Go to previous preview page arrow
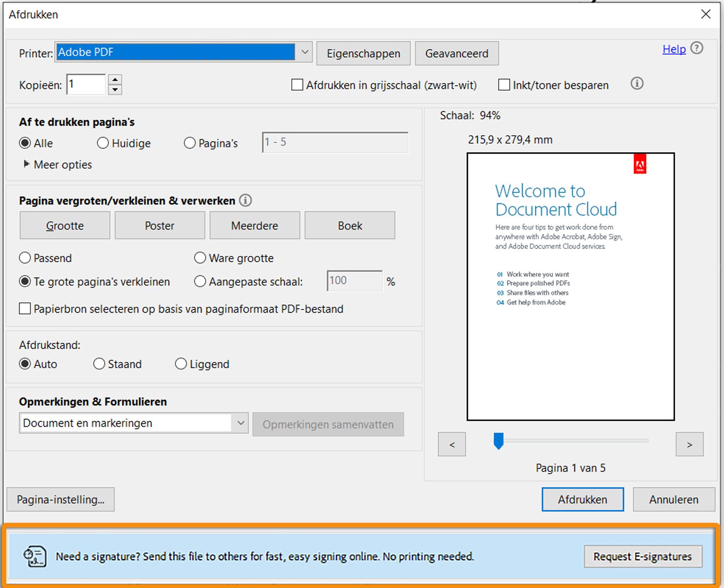The width and height of the screenshot is (724, 588). [x=452, y=444]
